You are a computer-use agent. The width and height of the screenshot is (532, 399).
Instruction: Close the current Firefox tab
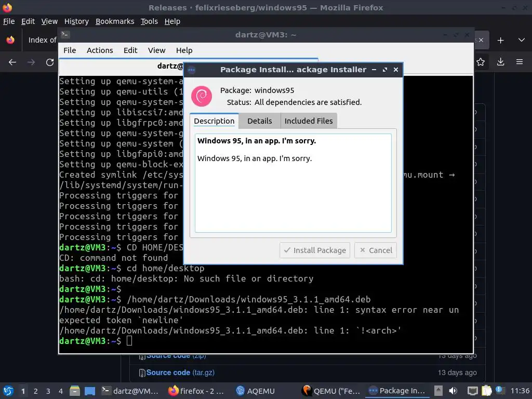click(481, 40)
